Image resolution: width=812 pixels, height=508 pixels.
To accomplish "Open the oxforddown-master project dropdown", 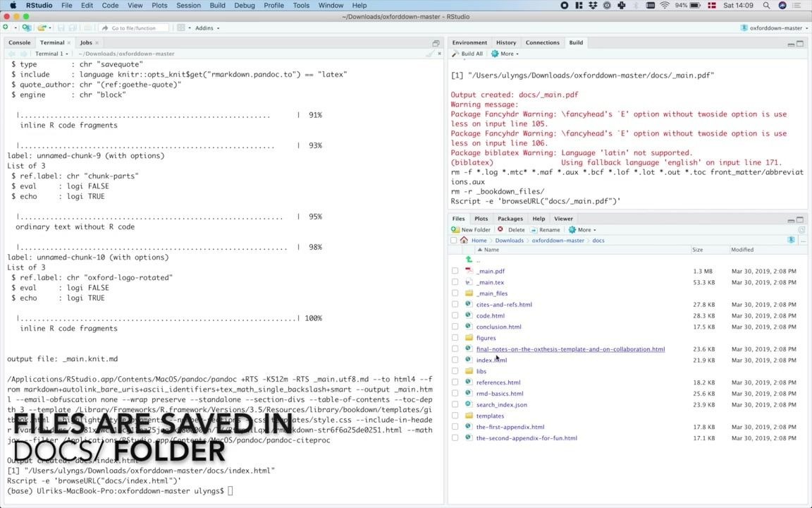I will [775, 28].
